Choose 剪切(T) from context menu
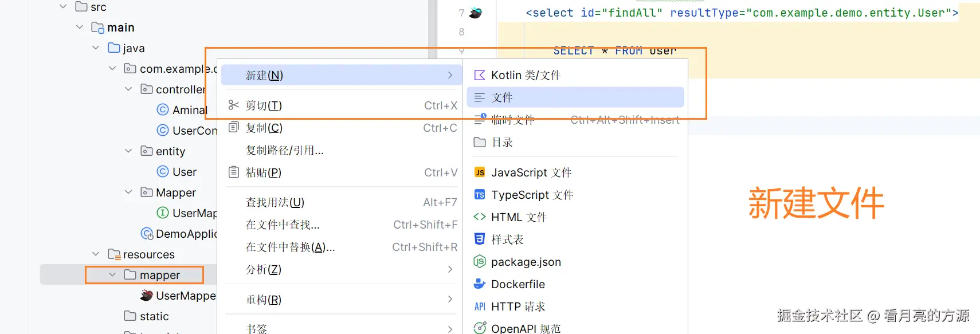 (341, 105)
